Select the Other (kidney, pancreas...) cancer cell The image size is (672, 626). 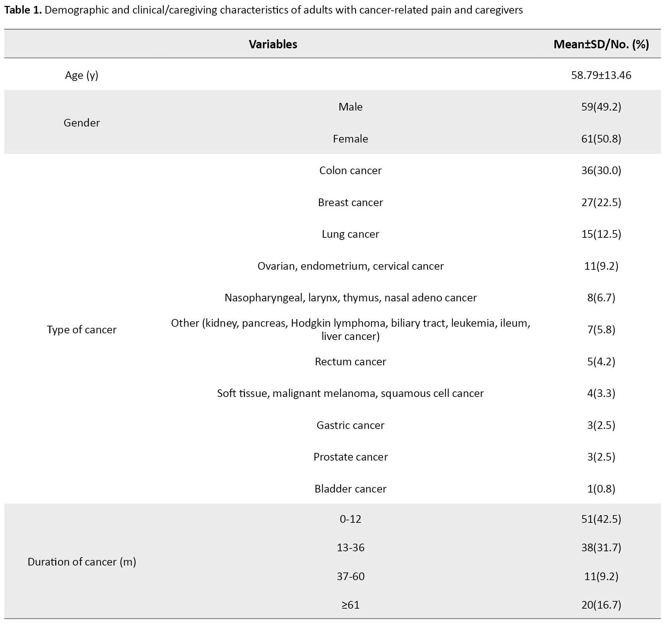(x=350, y=330)
